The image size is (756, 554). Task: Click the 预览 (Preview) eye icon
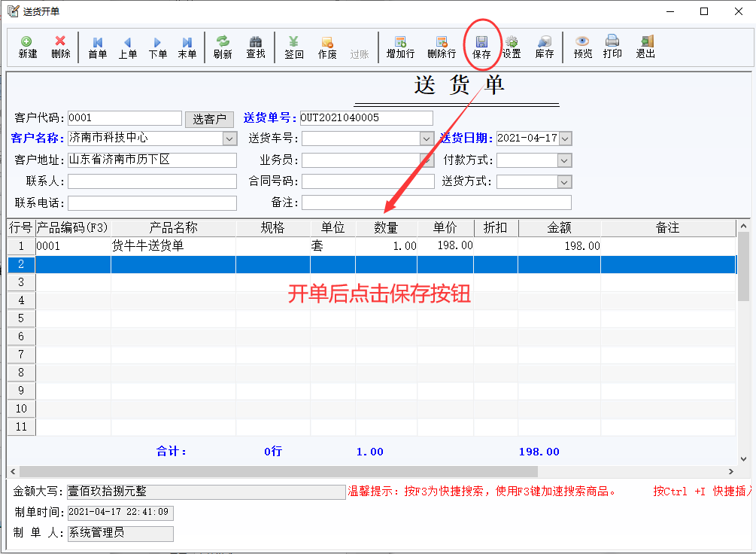point(582,47)
